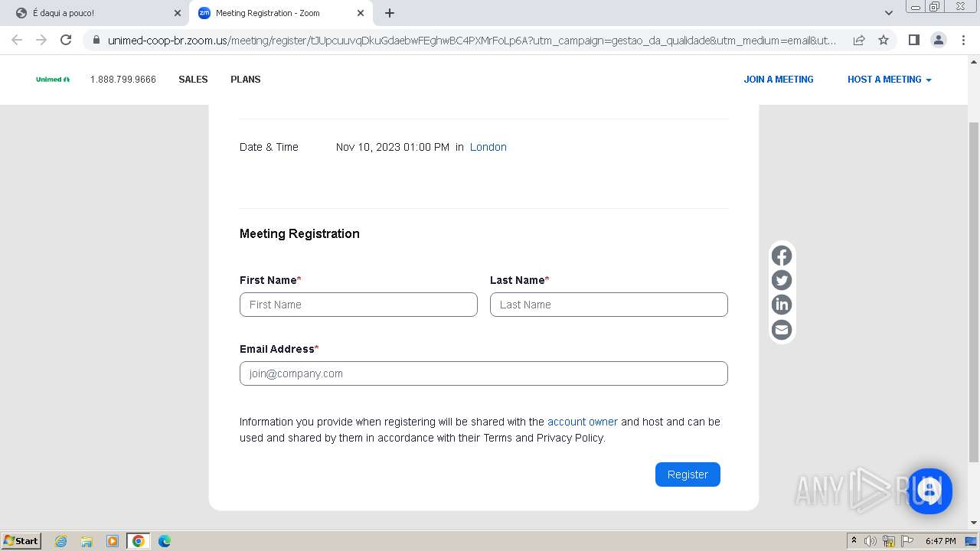Close the Meeting Registration tab
The height and width of the screenshot is (551, 980).
coord(361,13)
